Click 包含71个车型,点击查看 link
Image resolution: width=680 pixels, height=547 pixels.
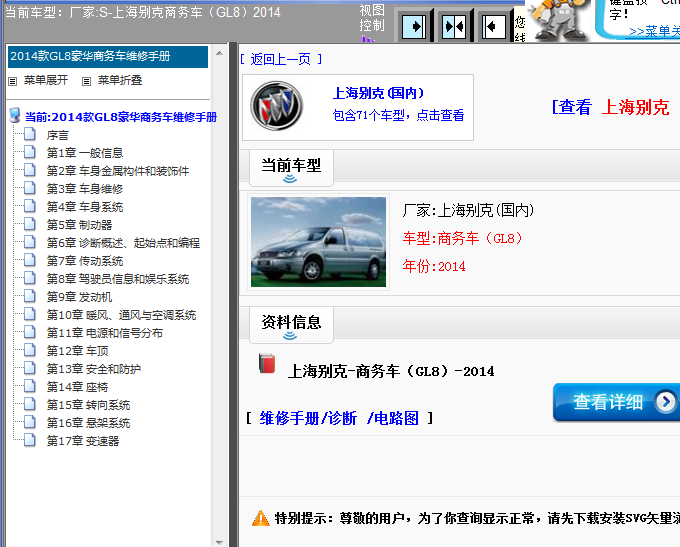(398, 115)
